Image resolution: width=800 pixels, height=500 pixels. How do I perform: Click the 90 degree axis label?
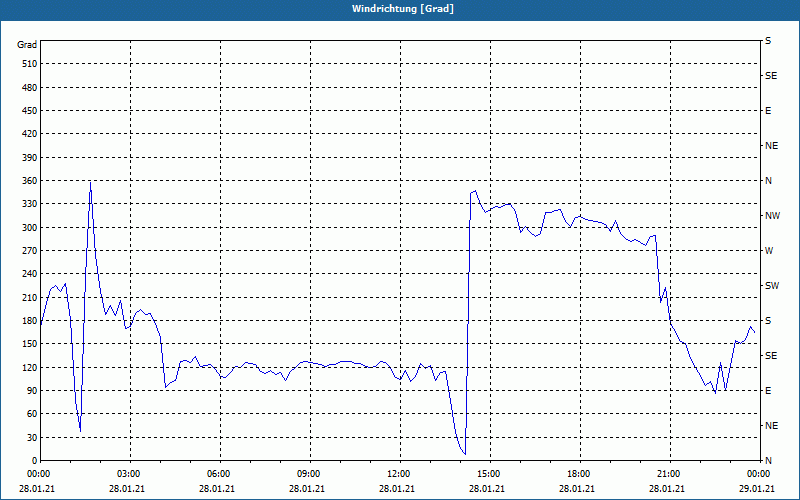coord(32,391)
